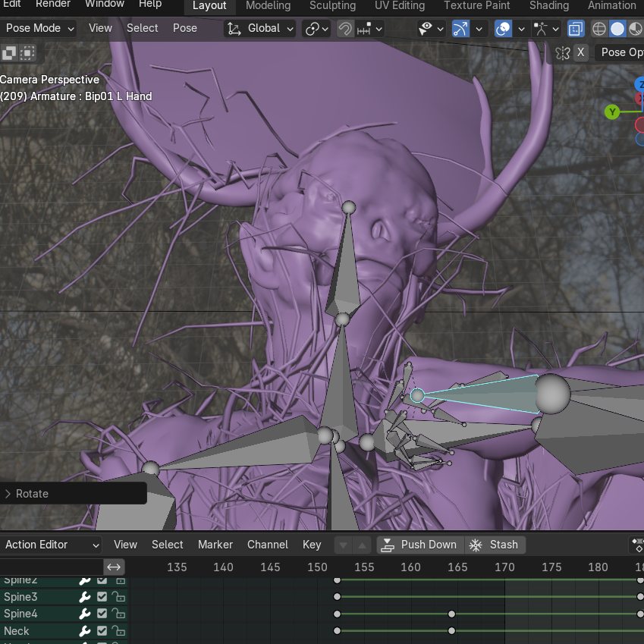The width and height of the screenshot is (644, 644).
Task: Click the Push Down button
Action: (420, 545)
